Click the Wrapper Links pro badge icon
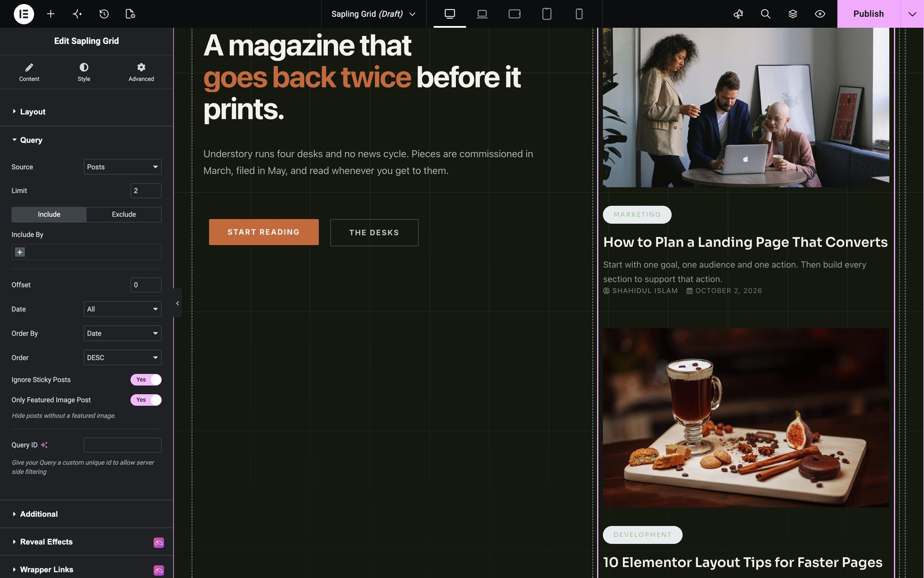This screenshot has width=924, height=578. point(159,570)
